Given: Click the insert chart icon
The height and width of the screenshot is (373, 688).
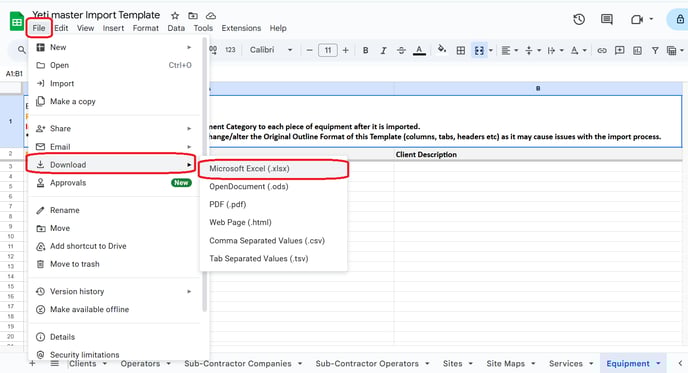Looking at the screenshot, I should (x=638, y=50).
